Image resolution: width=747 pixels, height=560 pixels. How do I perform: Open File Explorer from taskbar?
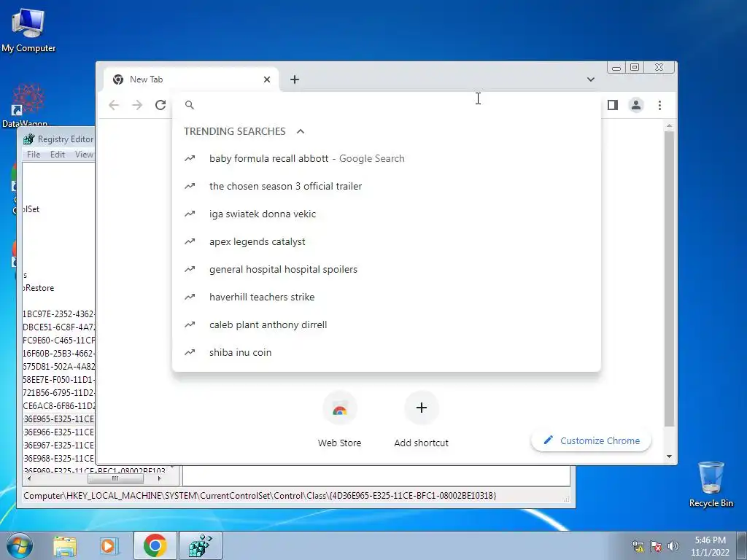click(65, 545)
